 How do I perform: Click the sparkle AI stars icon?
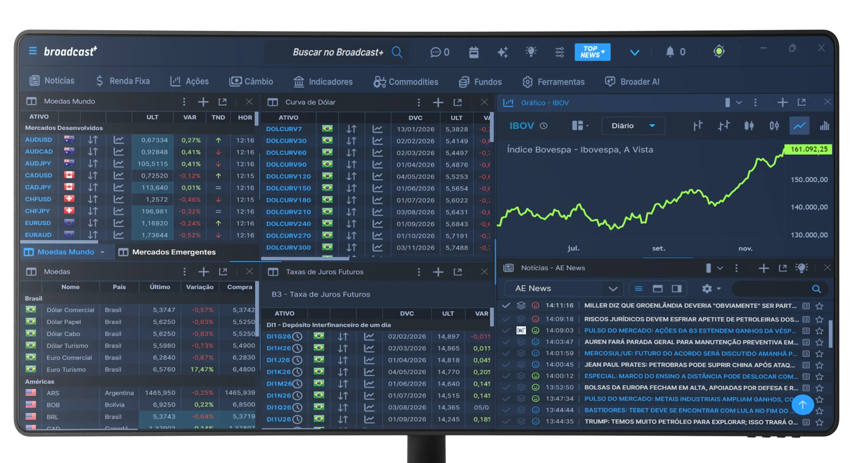point(502,52)
